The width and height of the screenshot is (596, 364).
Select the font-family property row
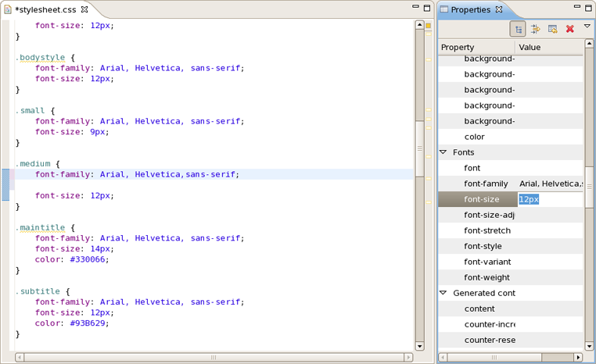pyautogui.click(x=511, y=184)
